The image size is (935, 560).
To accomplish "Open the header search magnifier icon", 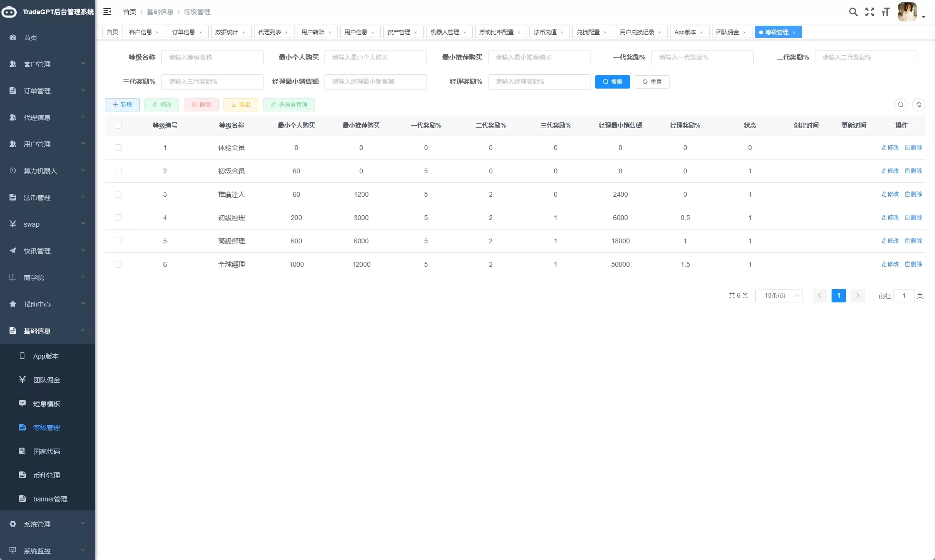I will [853, 12].
